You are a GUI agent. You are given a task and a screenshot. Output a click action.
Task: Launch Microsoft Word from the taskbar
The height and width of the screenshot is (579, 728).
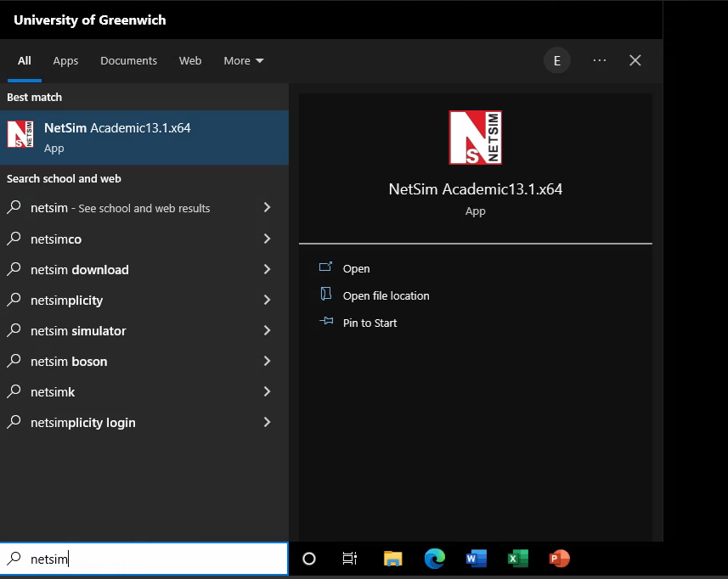[x=476, y=559]
